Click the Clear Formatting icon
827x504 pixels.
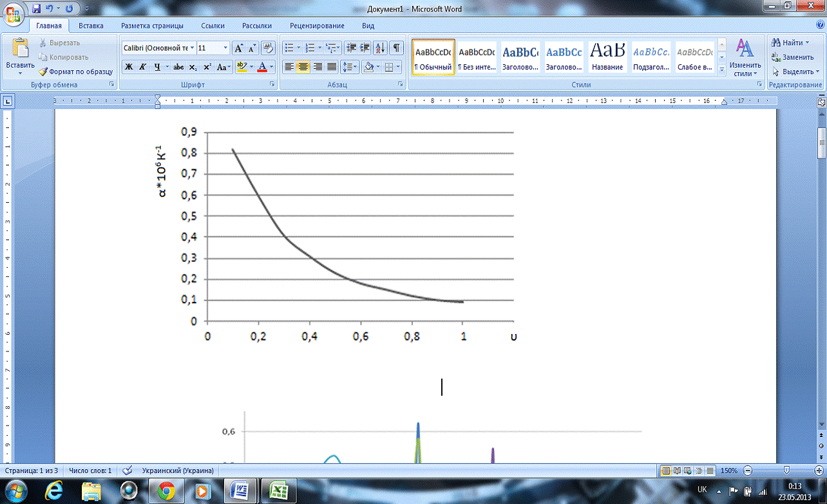[269, 48]
